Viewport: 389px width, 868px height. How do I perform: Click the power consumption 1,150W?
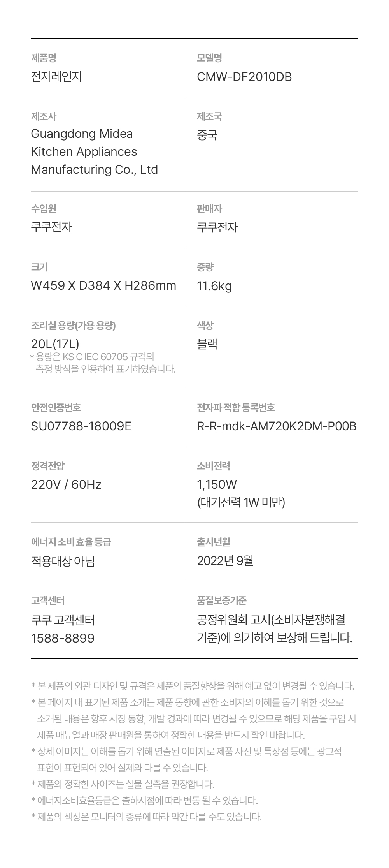coord(217,484)
